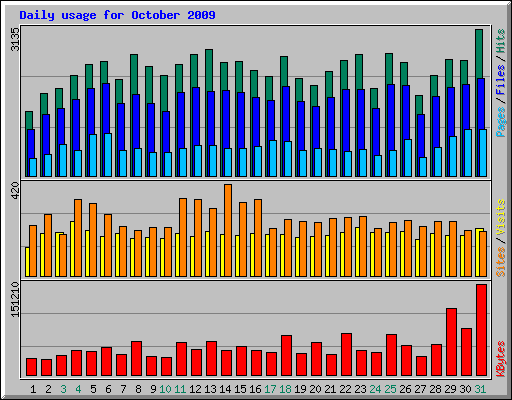The width and height of the screenshot is (512, 400).
Task: Click the 420 axis value
Action: pyautogui.click(x=15, y=191)
